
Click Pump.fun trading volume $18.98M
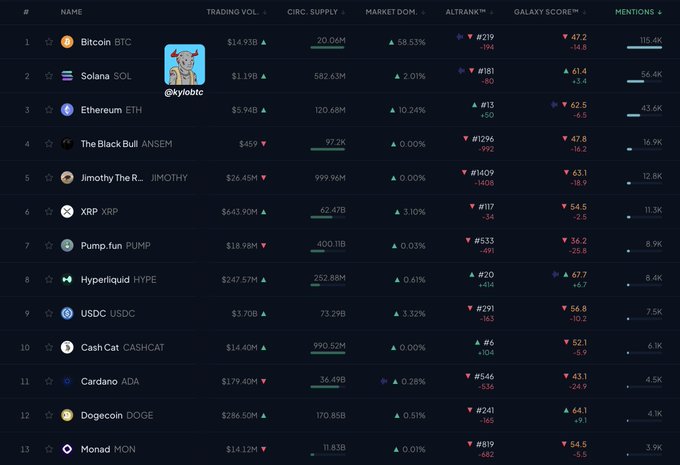[242, 246]
